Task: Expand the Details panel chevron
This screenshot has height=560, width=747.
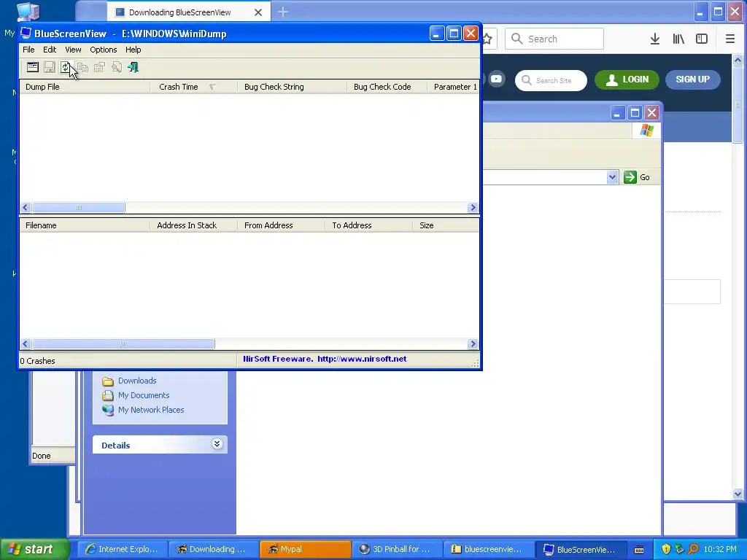Action: [217, 444]
